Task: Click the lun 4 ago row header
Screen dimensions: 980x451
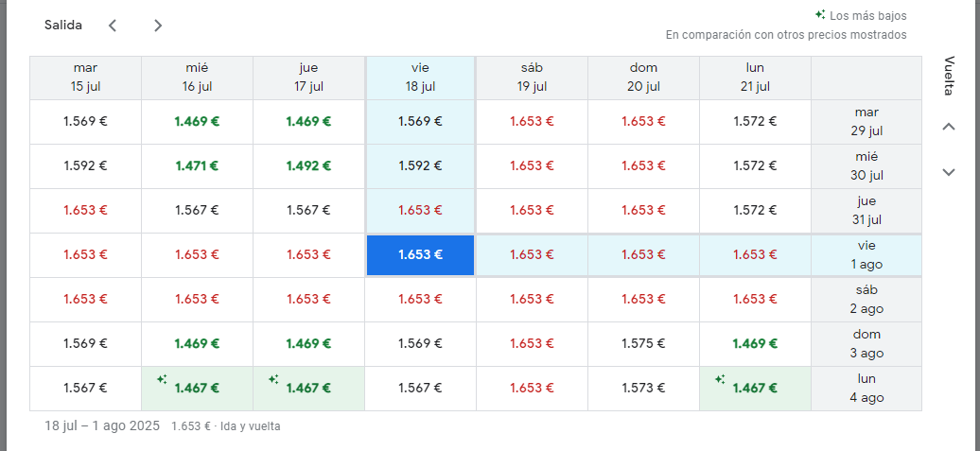Action: tap(866, 388)
